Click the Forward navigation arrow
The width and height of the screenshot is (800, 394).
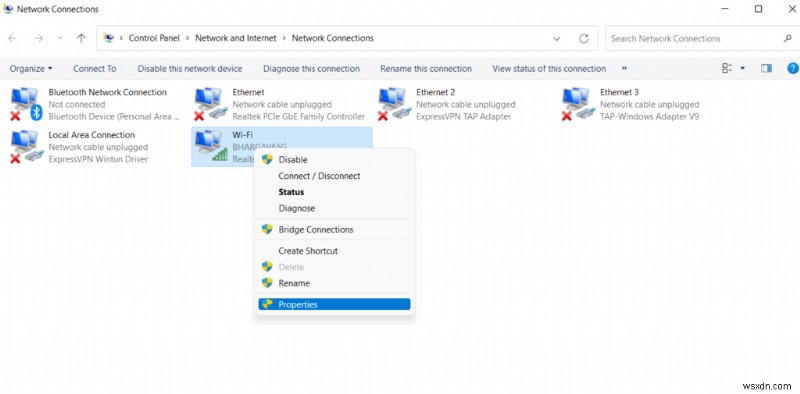(38, 38)
